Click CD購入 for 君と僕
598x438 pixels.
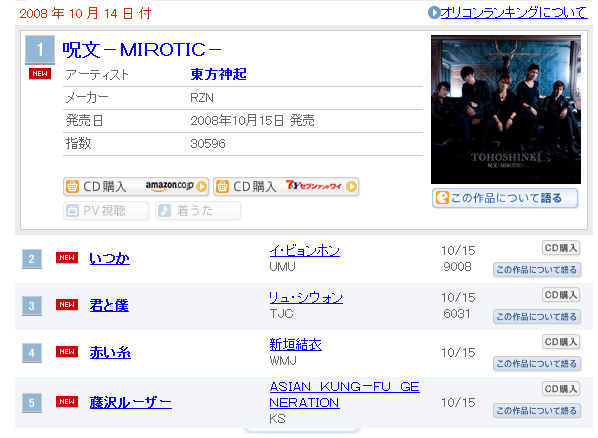pos(561,295)
